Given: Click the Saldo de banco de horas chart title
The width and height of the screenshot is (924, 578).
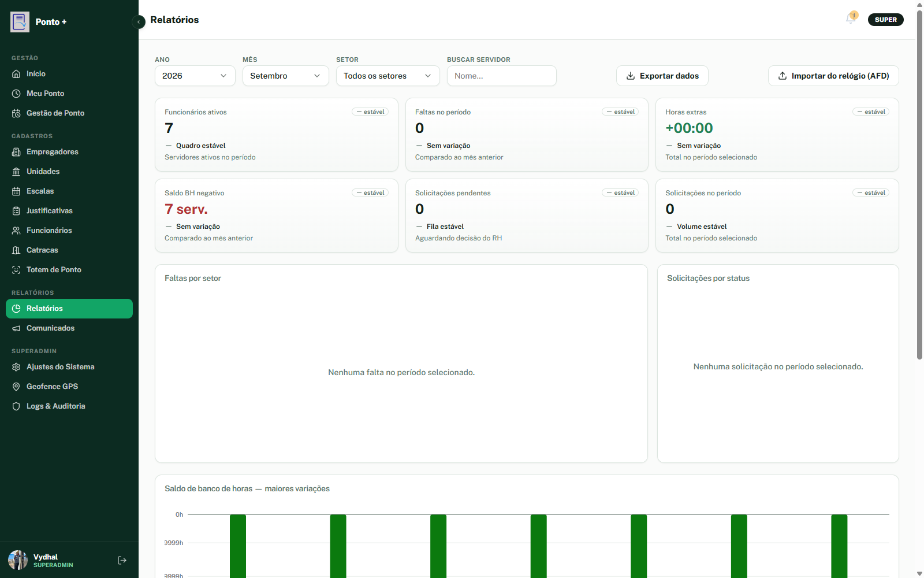Looking at the screenshot, I should click(x=247, y=489).
